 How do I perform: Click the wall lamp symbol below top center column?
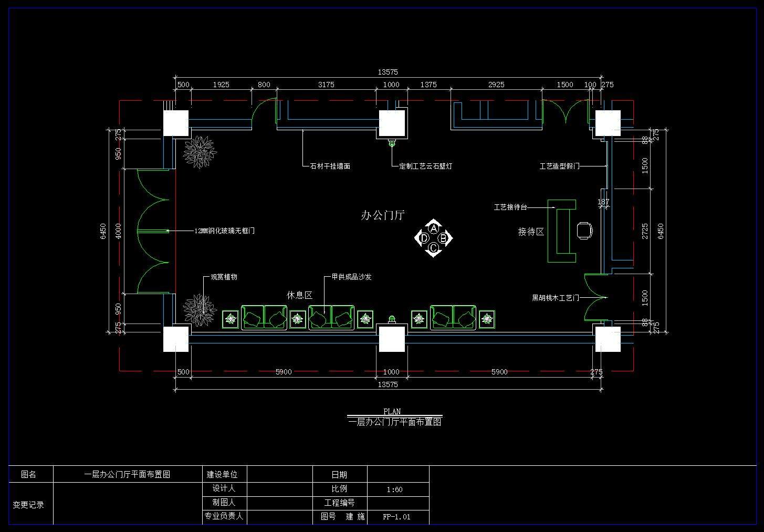tap(391, 142)
